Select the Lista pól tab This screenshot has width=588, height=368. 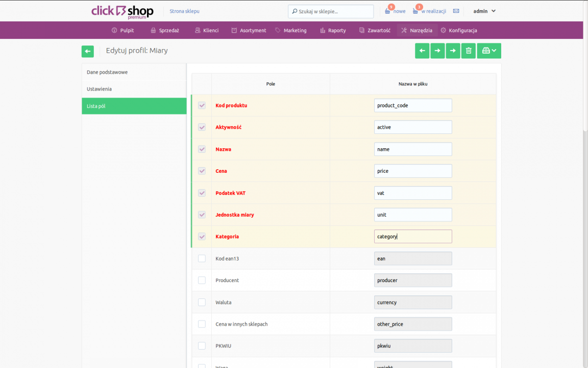click(134, 106)
